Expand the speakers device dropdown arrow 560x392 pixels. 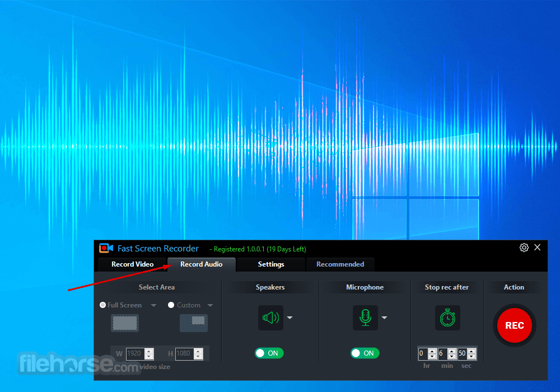click(290, 318)
